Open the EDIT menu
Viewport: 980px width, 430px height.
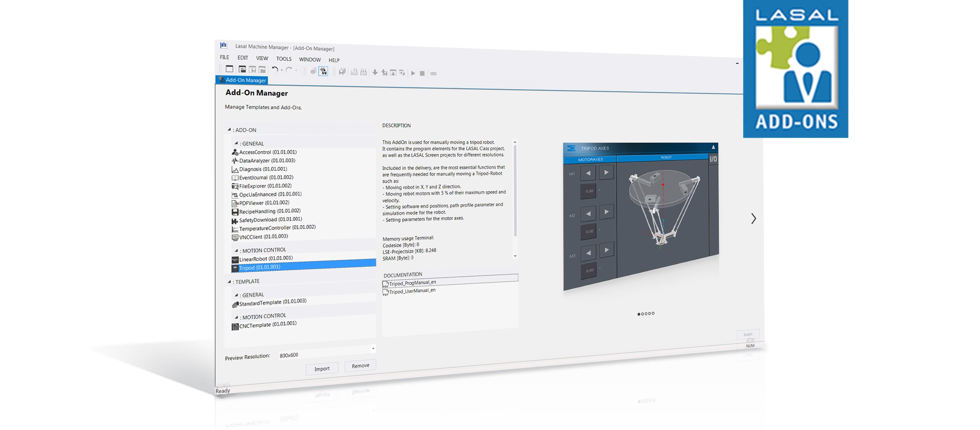pyautogui.click(x=243, y=58)
